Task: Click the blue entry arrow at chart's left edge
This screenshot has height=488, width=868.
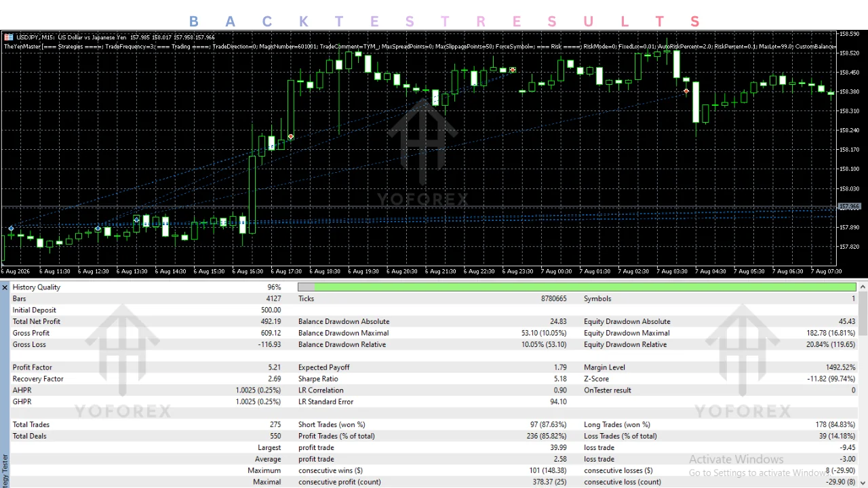Action: pos(11,228)
